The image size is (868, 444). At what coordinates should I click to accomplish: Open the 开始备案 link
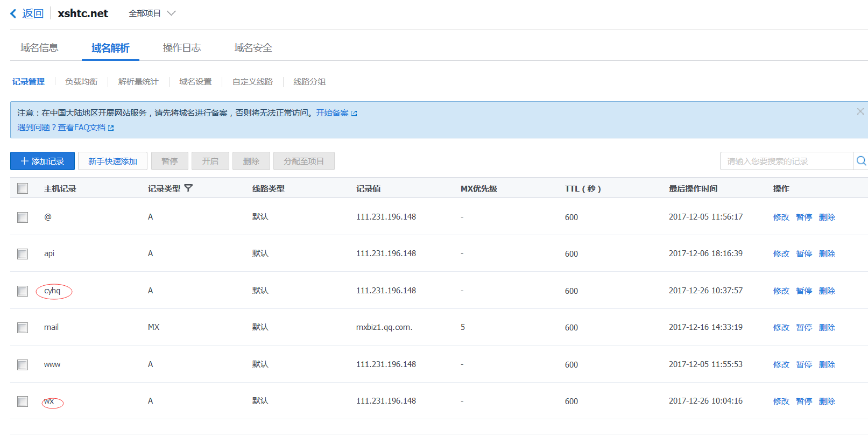(332, 113)
